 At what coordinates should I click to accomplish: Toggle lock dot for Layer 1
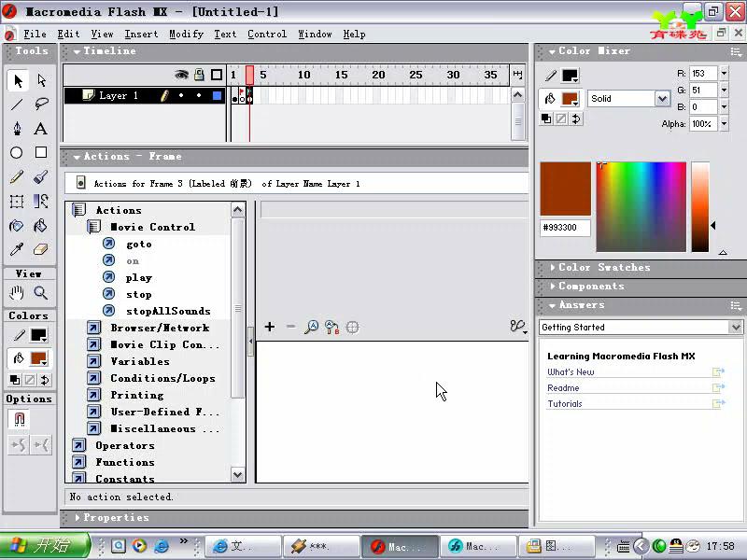(199, 95)
